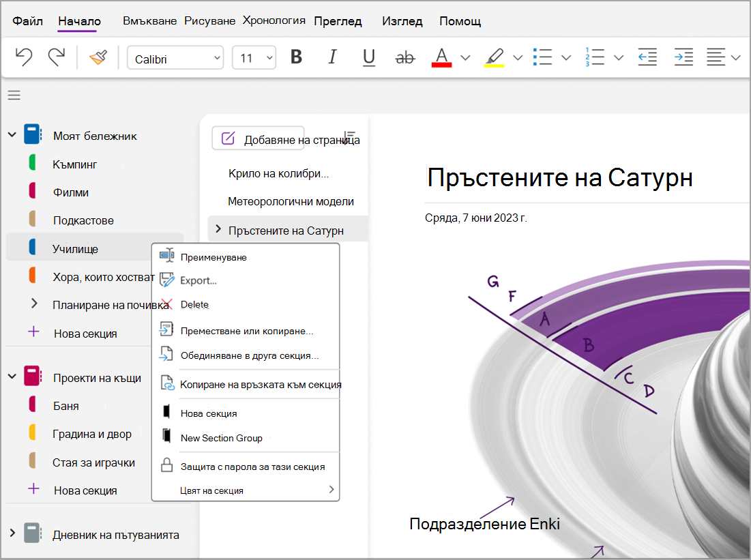Open the page sort options icon
Screen dimensions: 751x560
(350, 138)
